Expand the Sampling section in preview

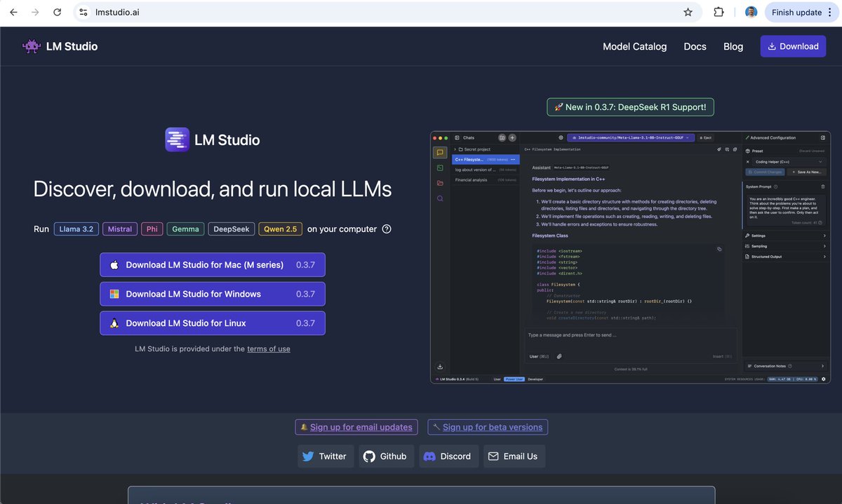(785, 247)
